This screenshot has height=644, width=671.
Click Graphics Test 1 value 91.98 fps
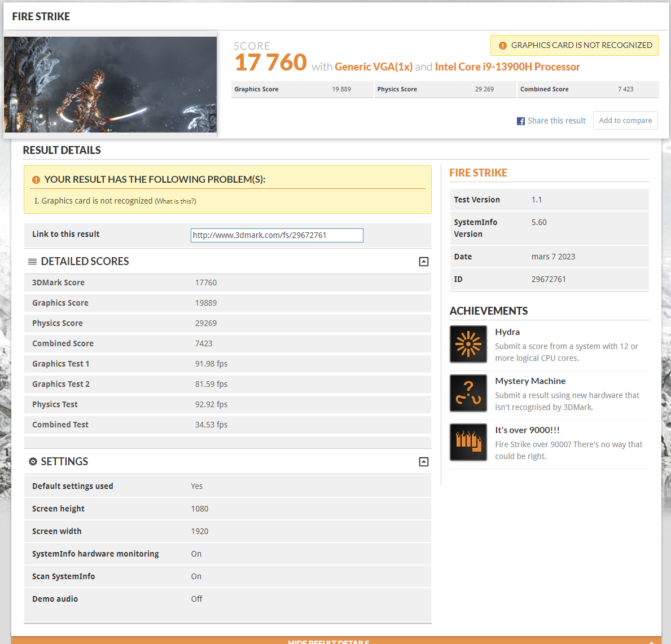[x=212, y=364]
